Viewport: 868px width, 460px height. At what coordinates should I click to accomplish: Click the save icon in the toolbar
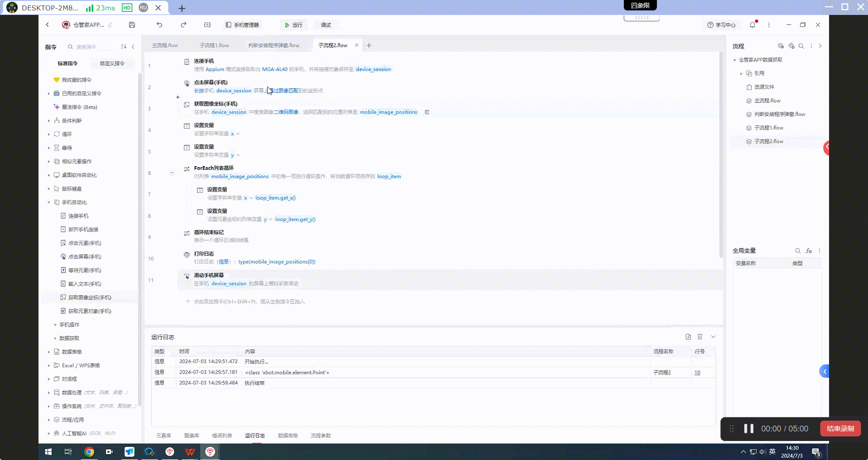(132, 25)
